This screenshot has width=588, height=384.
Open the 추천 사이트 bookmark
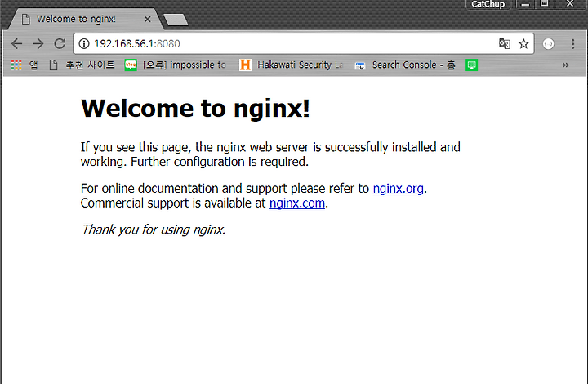pos(82,65)
